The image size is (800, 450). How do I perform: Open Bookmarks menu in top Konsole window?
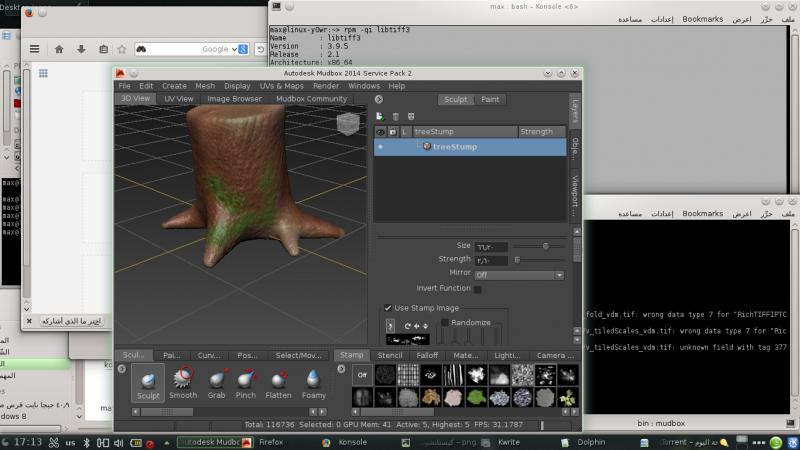coord(703,19)
